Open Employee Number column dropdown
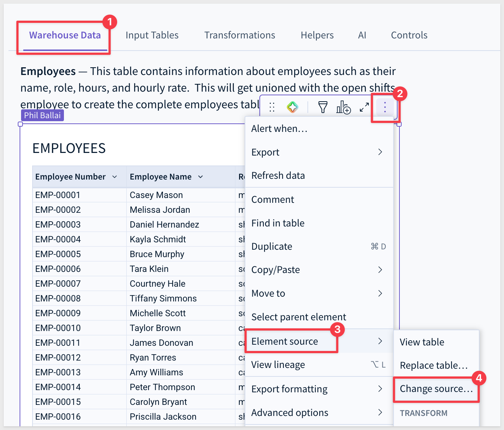504x430 pixels. click(115, 177)
